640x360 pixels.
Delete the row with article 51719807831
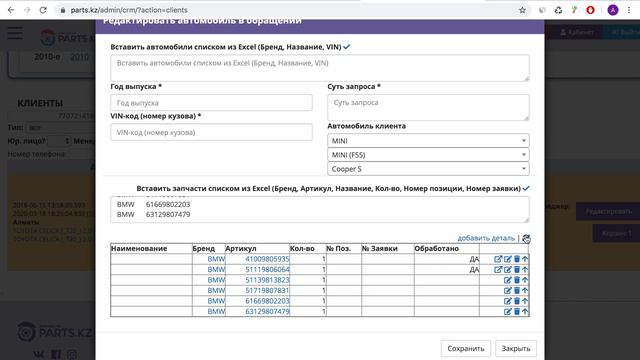tap(517, 291)
